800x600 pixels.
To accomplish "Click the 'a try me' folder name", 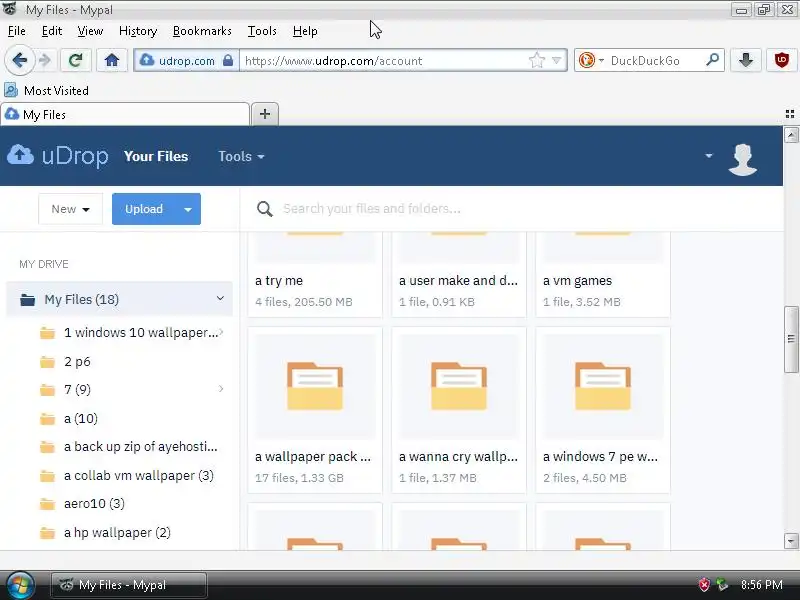I will pos(279,281).
